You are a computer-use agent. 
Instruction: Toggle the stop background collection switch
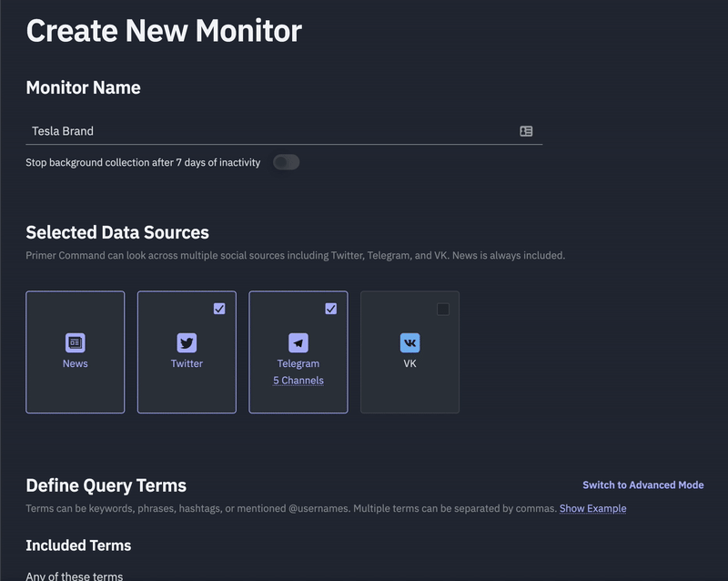[x=286, y=162]
